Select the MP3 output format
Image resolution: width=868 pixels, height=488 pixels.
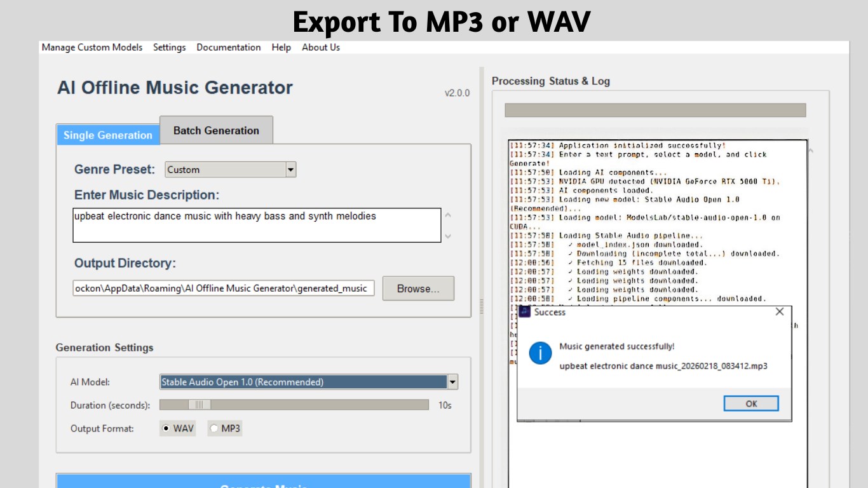click(x=214, y=428)
